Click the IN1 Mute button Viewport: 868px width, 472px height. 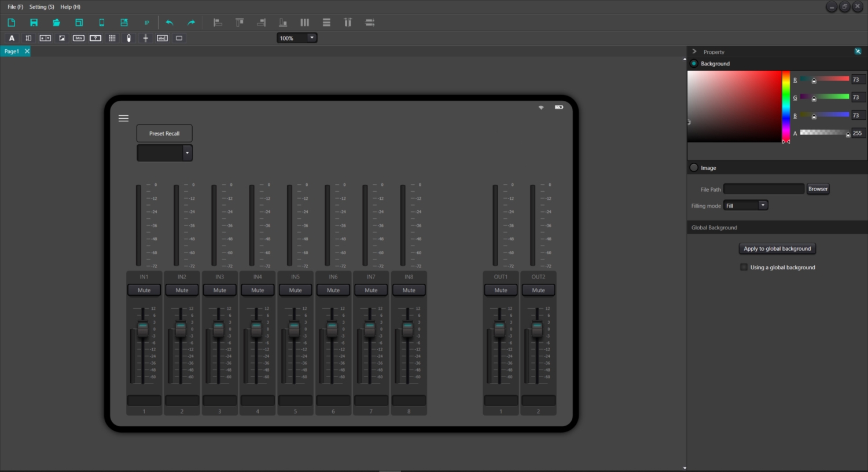pyautogui.click(x=144, y=290)
